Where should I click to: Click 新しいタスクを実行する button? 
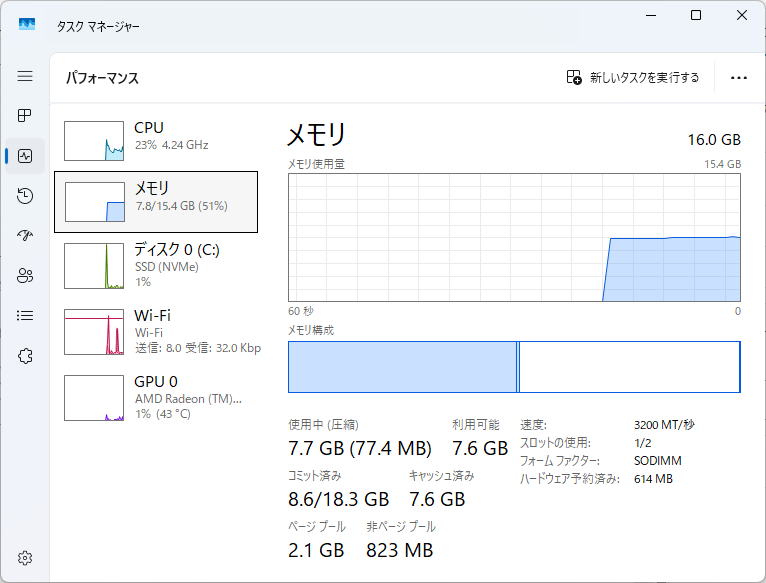click(633, 78)
